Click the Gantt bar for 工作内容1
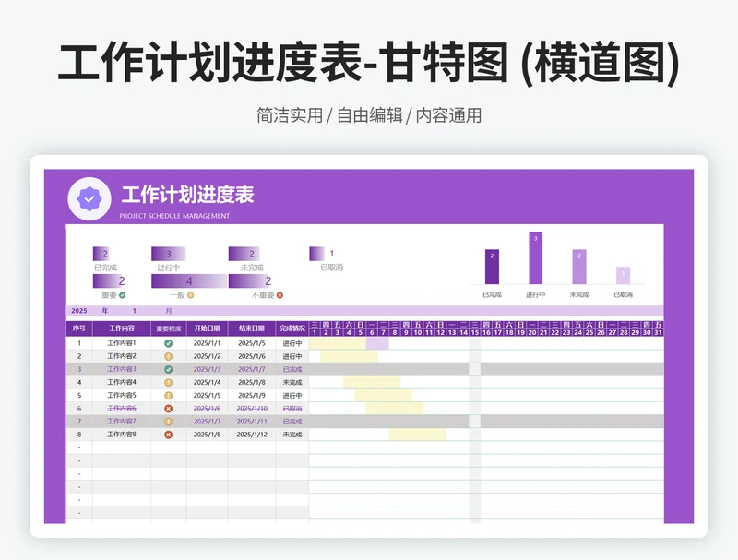 pyautogui.click(x=349, y=343)
